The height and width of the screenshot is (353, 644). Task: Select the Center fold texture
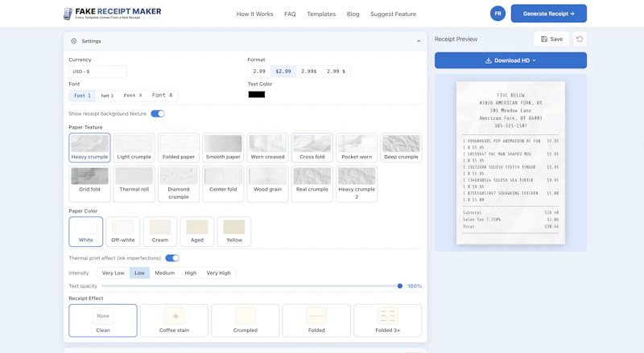(x=223, y=184)
